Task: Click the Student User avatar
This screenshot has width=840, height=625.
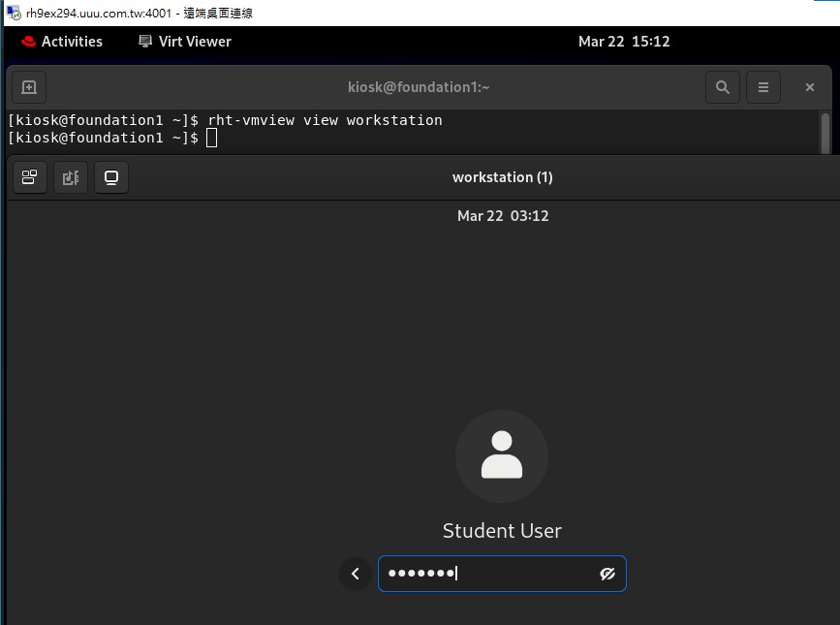Action: point(502,456)
